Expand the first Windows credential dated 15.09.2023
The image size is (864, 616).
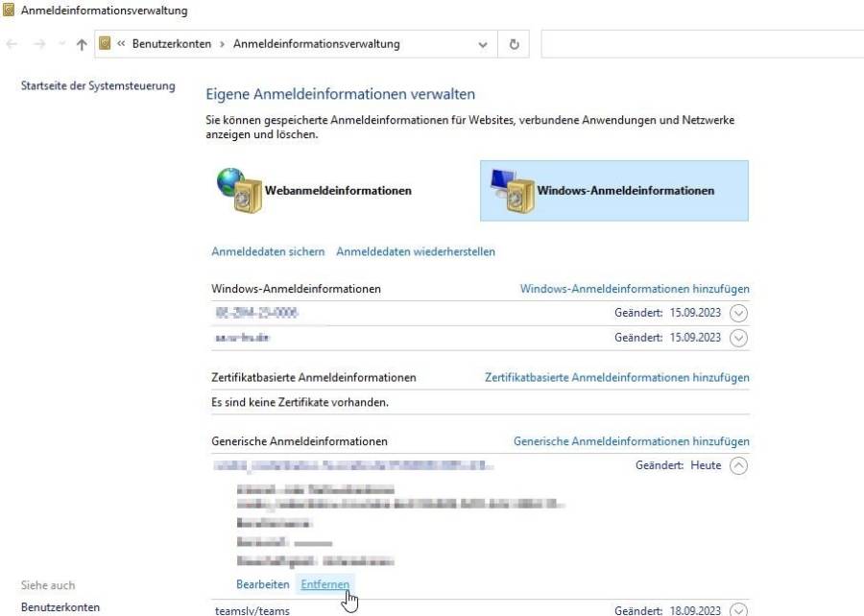(x=738, y=313)
